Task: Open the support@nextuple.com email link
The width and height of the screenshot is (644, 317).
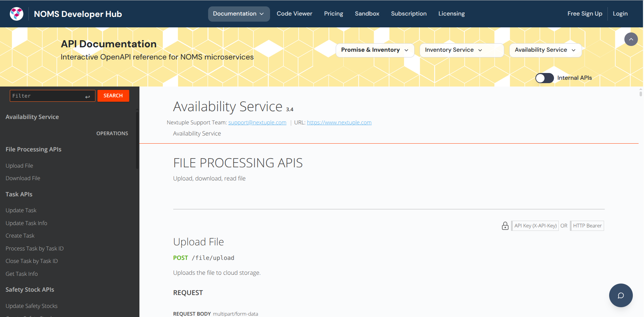Action: click(x=257, y=123)
